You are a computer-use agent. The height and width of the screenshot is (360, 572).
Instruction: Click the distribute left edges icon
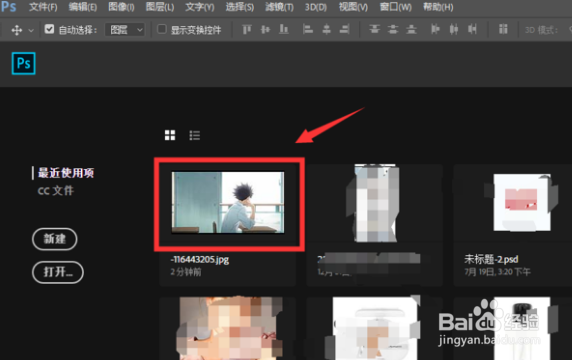pos(435,29)
